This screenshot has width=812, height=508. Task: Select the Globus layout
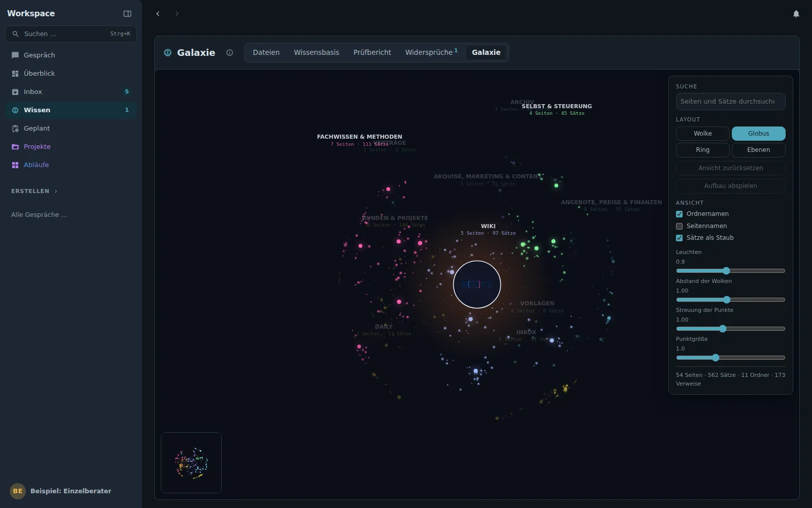[758, 134]
